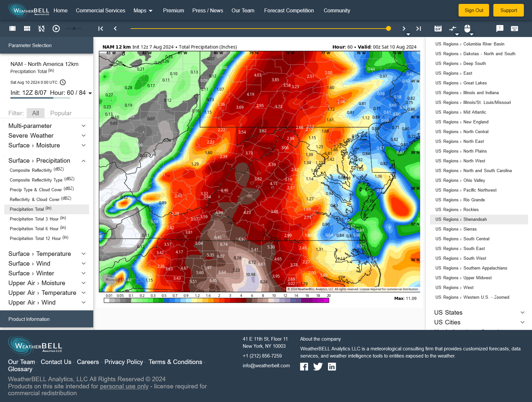This screenshot has width=532, height=402.
Task: Open the personal use only link
Action: coord(124,386)
